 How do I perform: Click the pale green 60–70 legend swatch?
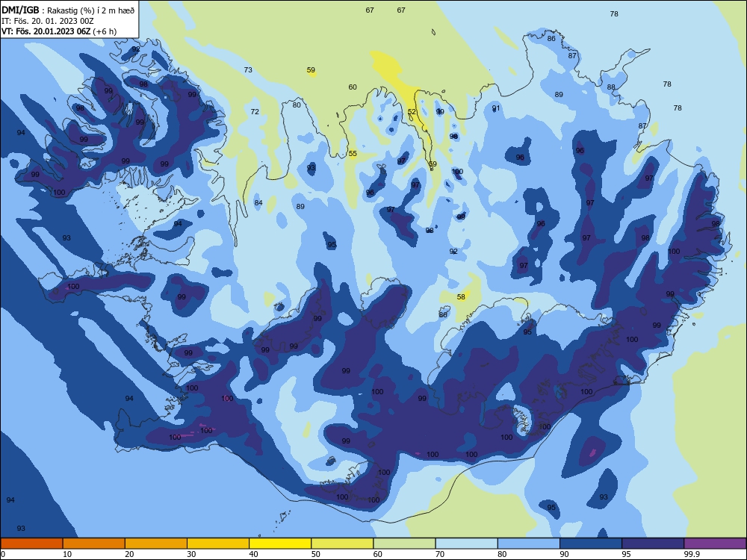(x=404, y=544)
